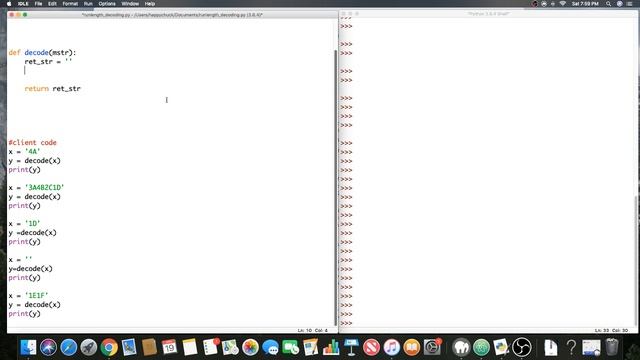The width and height of the screenshot is (640, 360).
Task: Open Notification Center list icon
Action: 629,4
